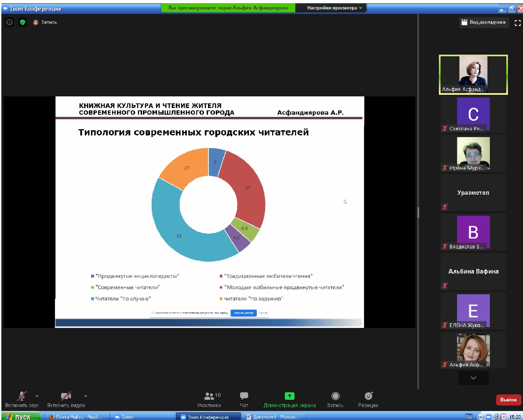Screen dimensions: 523x420
Task: Expand audio options arrow beside microphone
Action: point(37,396)
